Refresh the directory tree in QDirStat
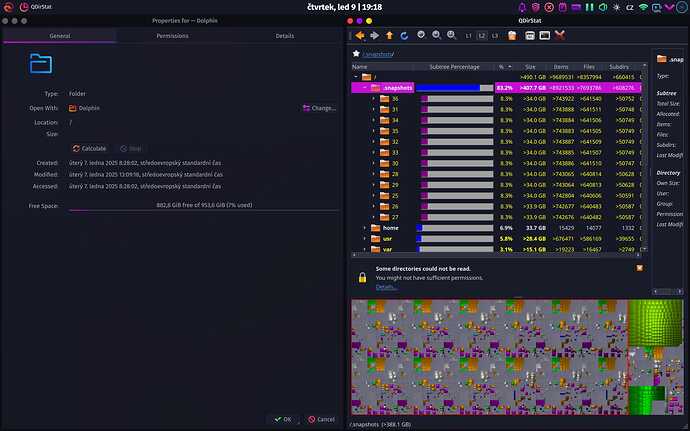The image size is (690, 431). (404, 36)
